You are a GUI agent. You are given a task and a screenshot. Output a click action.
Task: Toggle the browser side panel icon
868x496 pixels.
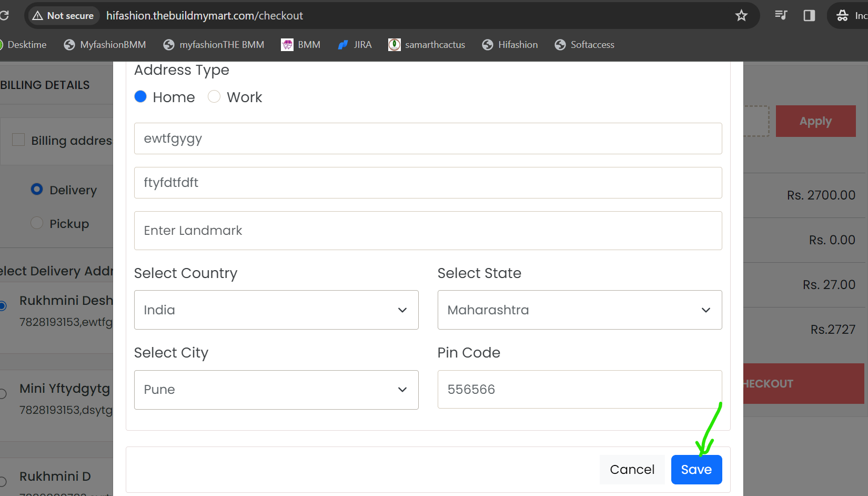[x=809, y=16]
